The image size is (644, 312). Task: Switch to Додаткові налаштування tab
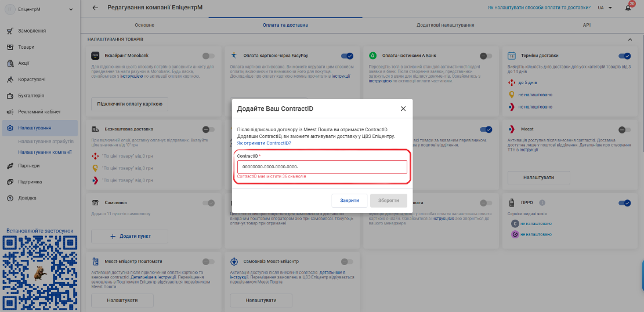click(x=445, y=25)
